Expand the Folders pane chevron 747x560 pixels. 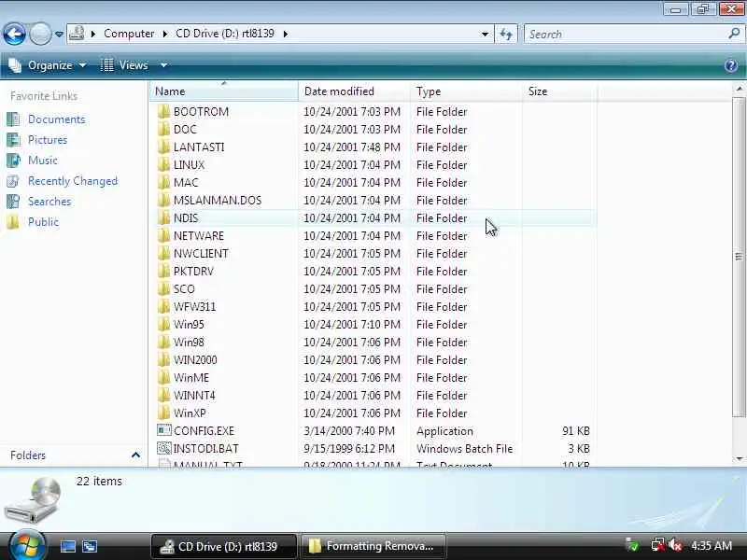135,455
